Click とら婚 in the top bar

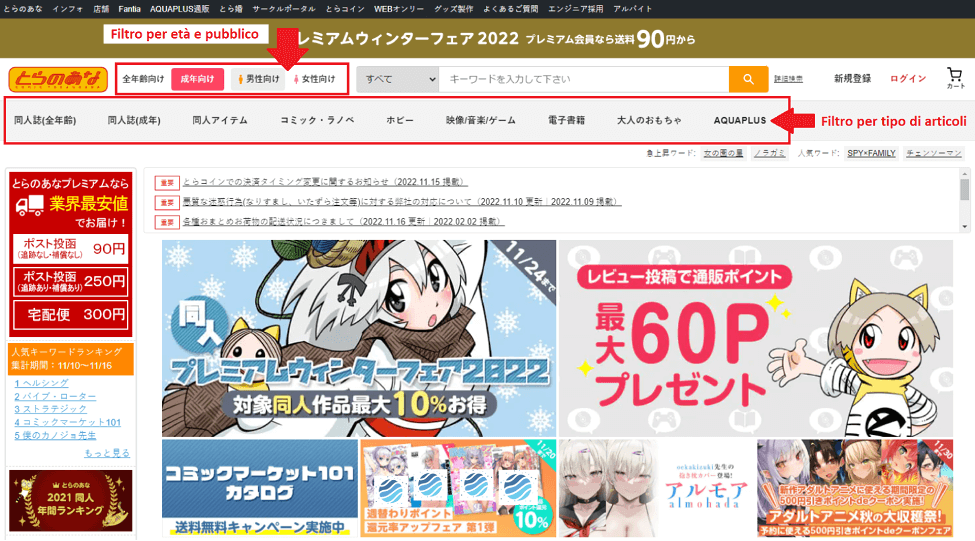(x=231, y=9)
